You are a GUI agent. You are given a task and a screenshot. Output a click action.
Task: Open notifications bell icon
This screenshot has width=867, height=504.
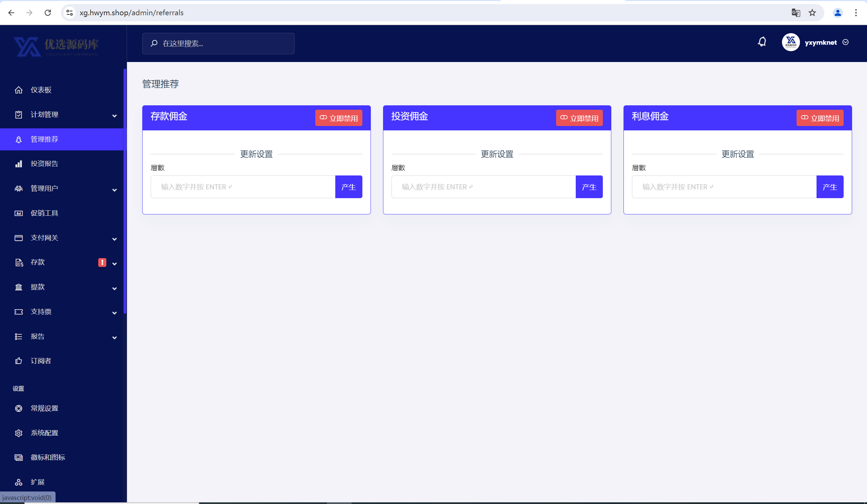[762, 42]
